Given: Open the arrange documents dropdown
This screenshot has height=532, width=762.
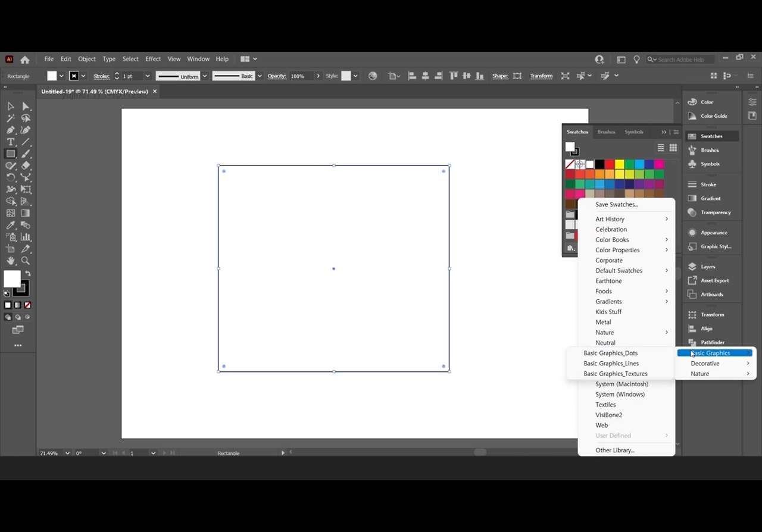Looking at the screenshot, I should (x=249, y=59).
